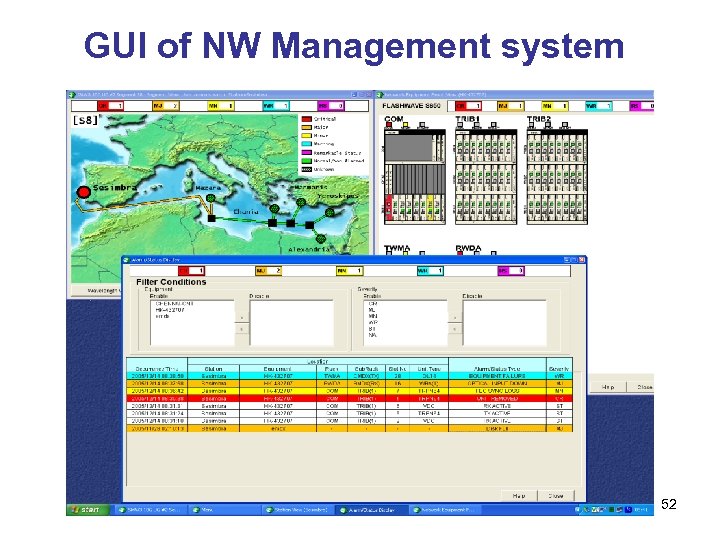
Task: Click Close in the Alarm/Status window
Action: tap(556, 496)
